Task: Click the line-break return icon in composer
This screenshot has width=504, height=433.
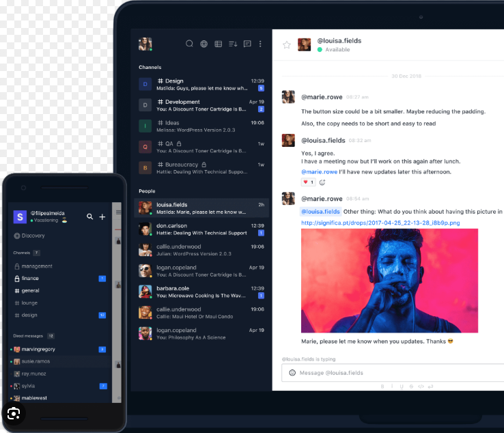Action: click(431, 387)
